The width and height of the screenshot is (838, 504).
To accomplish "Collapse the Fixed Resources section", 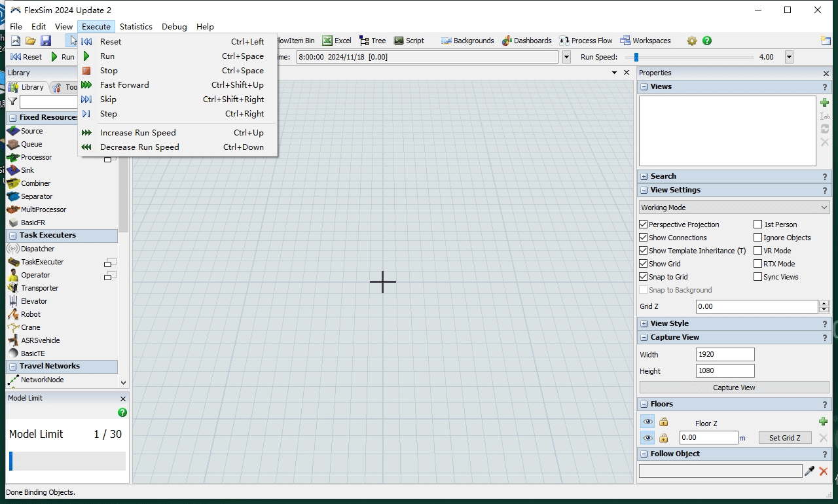I will coord(12,118).
